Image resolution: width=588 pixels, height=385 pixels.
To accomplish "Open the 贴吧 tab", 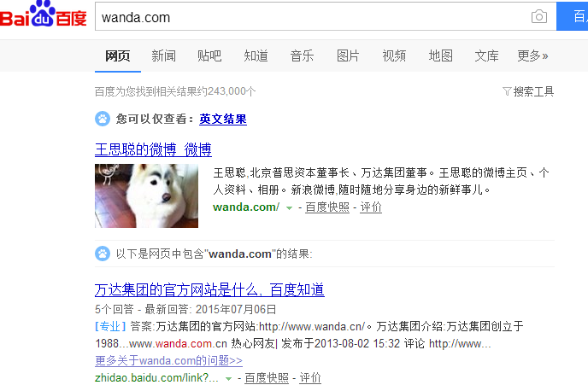I will pos(209,55).
